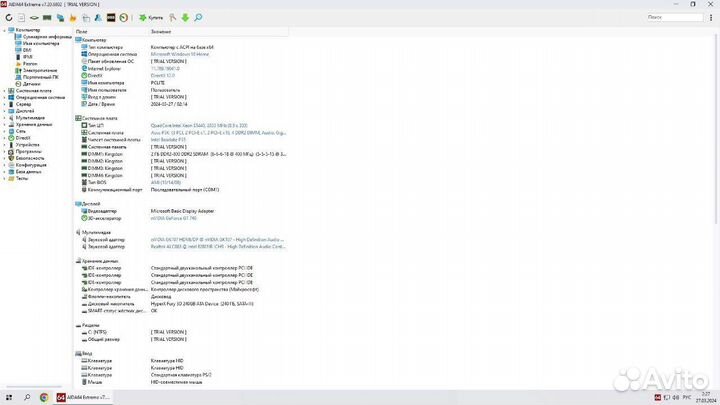The height and width of the screenshot is (405, 720).
Task: Expand the Системная плата tree node
Action: tap(5, 90)
